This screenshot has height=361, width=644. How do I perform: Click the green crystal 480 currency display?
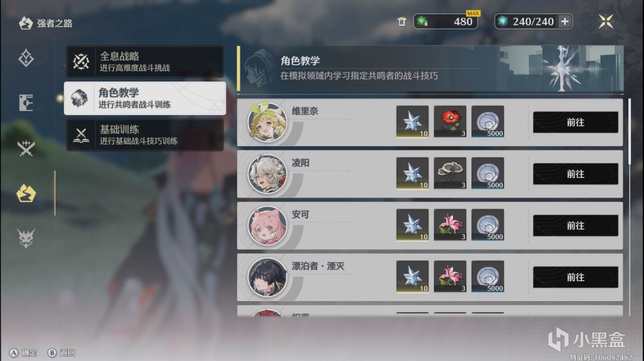[x=445, y=22]
